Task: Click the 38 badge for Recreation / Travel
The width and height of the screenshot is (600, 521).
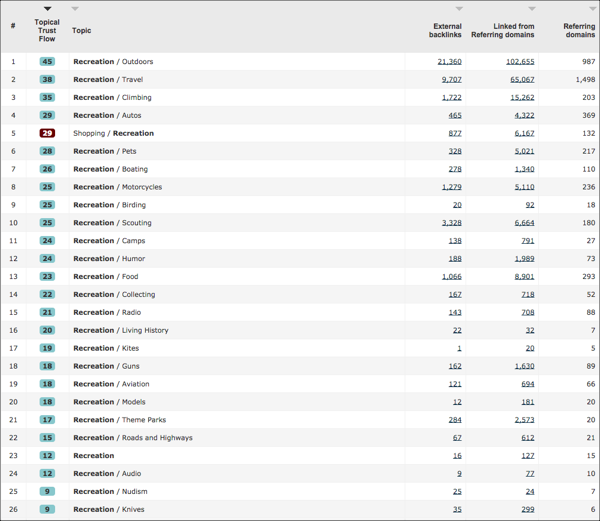Action: [47, 80]
